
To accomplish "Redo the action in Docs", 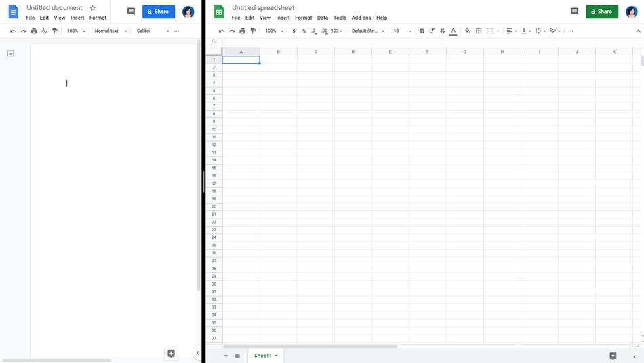I will tap(24, 31).
